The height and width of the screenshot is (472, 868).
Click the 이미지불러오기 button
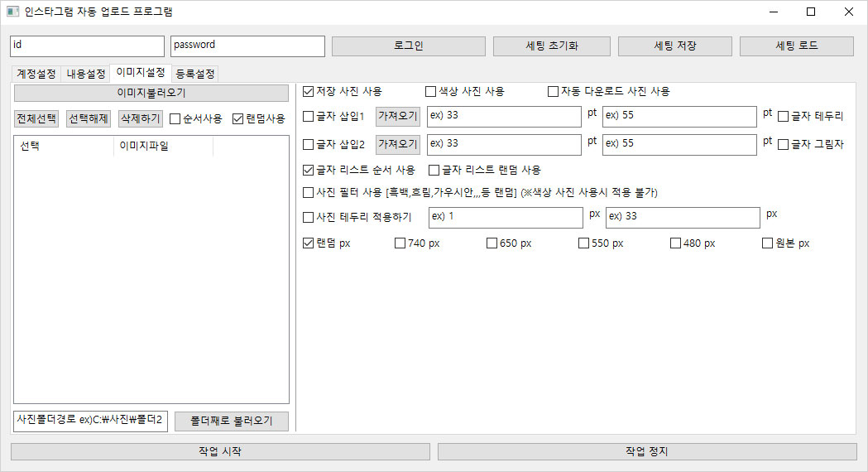(x=151, y=93)
